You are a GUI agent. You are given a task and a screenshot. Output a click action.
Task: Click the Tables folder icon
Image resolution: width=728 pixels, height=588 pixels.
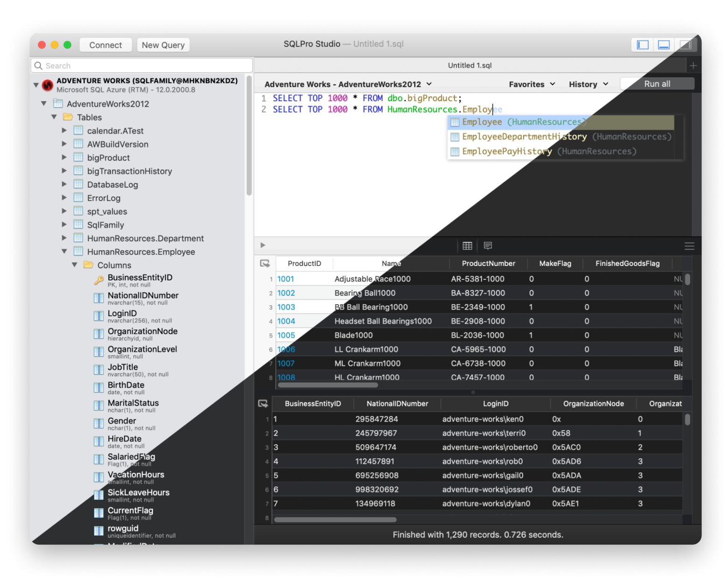[x=68, y=117]
